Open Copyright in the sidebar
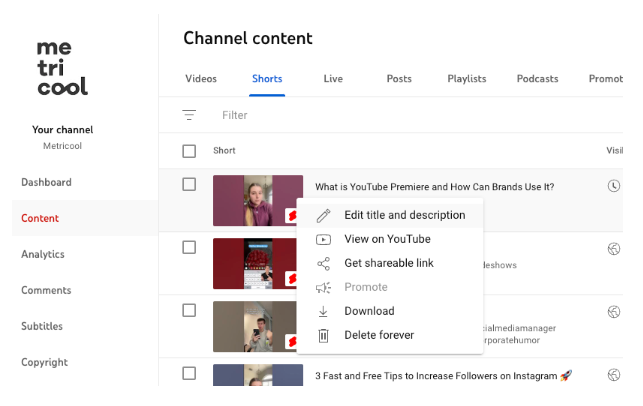This screenshot has width=643, height=406. click(x=44, y=363)
